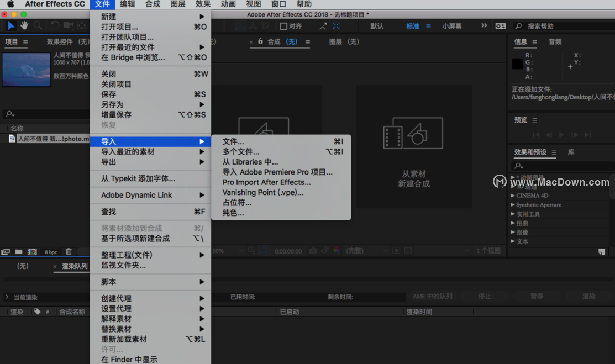
Task: Select the Unified Camera tool
Action: 69,26
